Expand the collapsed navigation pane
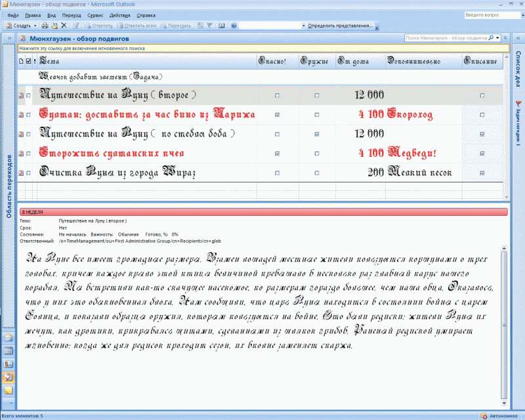 point(9,38)
